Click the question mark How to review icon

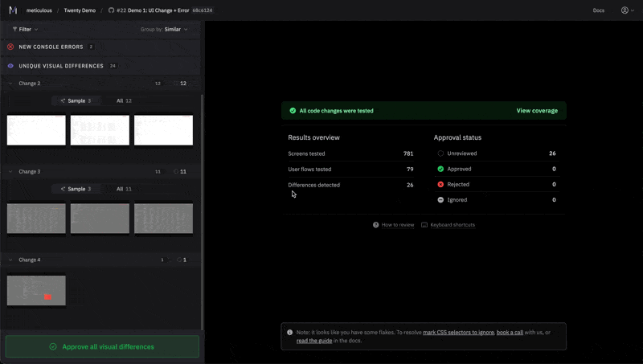(x=375, y=225)
